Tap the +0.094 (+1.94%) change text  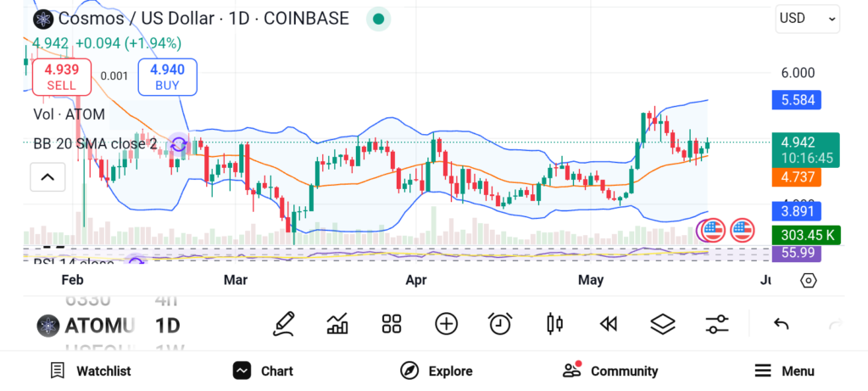point(129,43)
